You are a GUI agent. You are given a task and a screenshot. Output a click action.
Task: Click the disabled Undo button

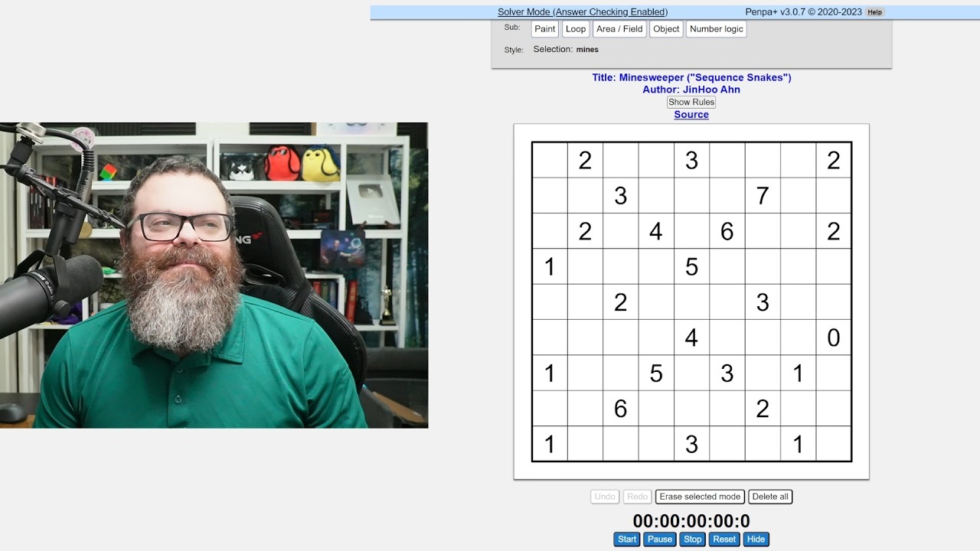tap(605, 497)
